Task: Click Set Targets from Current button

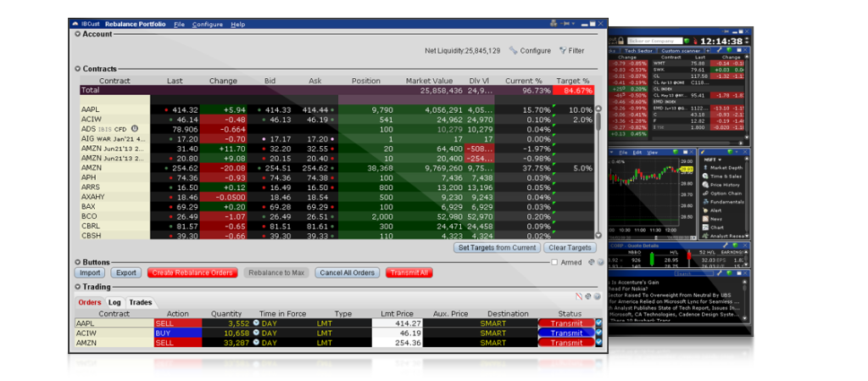Action: [497, 248]
